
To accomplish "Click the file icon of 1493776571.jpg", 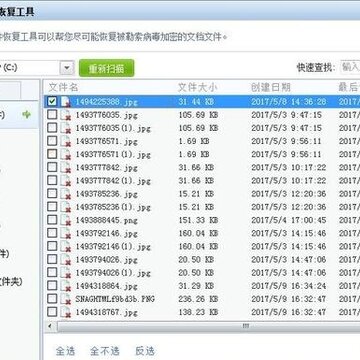I will [66, 141].
